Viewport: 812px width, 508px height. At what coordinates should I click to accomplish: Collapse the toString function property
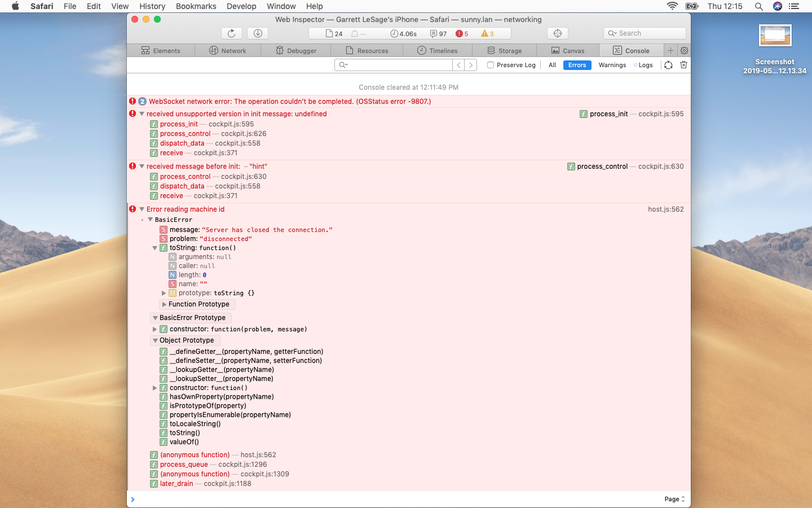pos(155,248)
